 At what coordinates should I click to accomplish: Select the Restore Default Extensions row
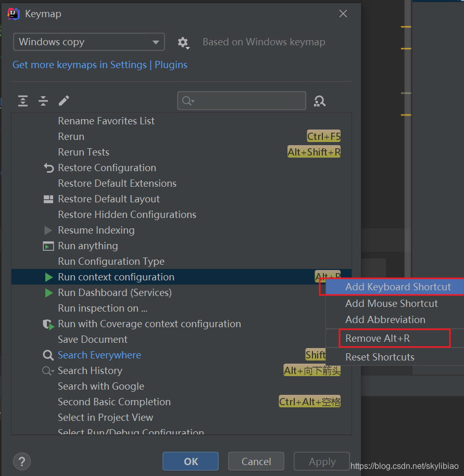coord(181,183)
